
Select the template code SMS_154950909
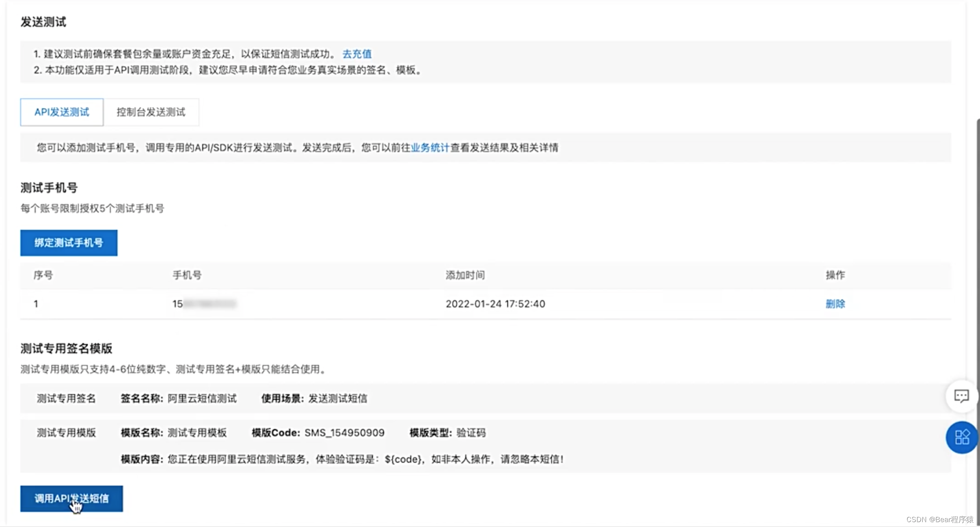pyautogui.click(x=344, y=432)
